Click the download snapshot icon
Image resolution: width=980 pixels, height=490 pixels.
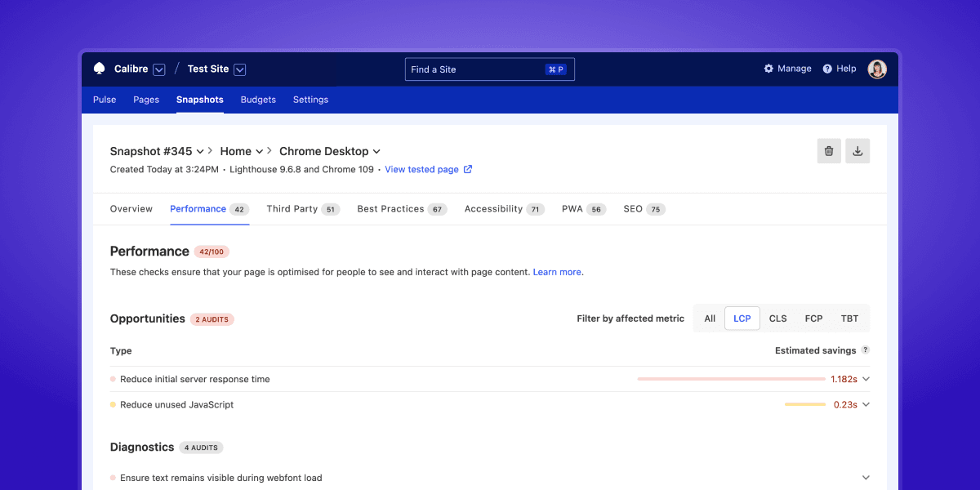coord(857,150)
